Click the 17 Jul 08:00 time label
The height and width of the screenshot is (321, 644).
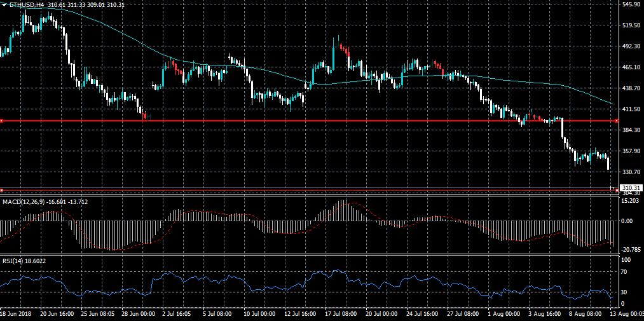click(342, 313)
